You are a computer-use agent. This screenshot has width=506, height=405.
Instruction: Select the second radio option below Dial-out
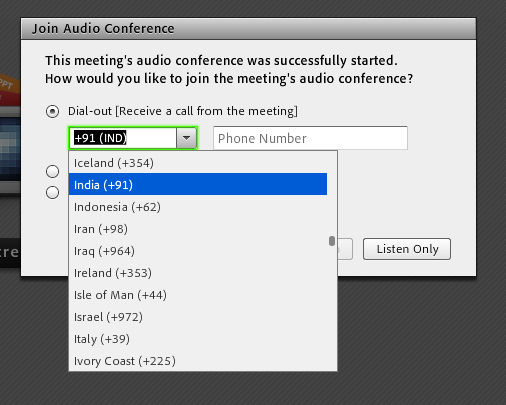click(52, 171)
